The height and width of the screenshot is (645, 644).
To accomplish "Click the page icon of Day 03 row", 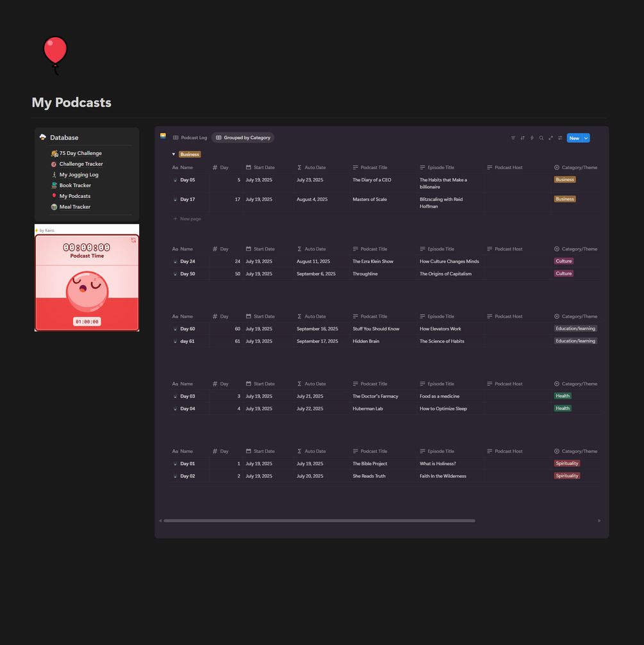I will pos(176,396).
